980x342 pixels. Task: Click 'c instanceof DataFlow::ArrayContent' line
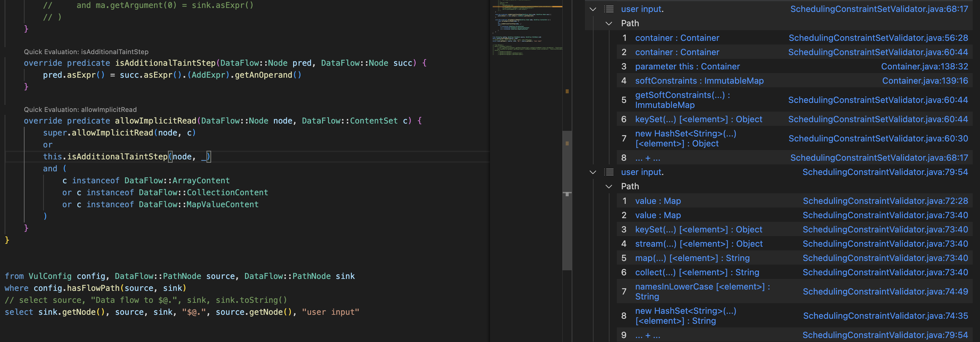click(146, 181)
